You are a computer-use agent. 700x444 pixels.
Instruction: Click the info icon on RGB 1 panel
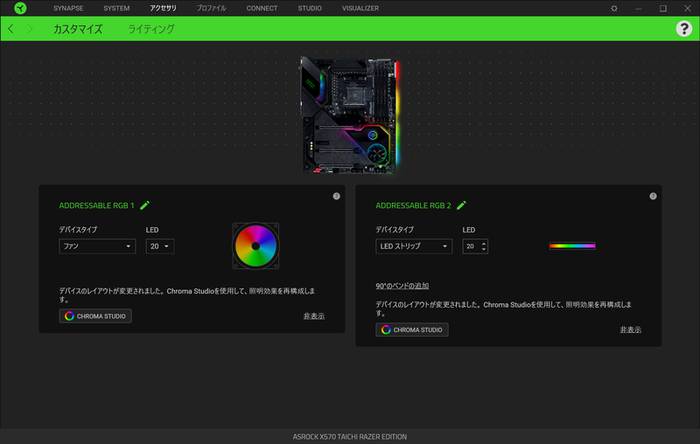[x=336, y=196]
